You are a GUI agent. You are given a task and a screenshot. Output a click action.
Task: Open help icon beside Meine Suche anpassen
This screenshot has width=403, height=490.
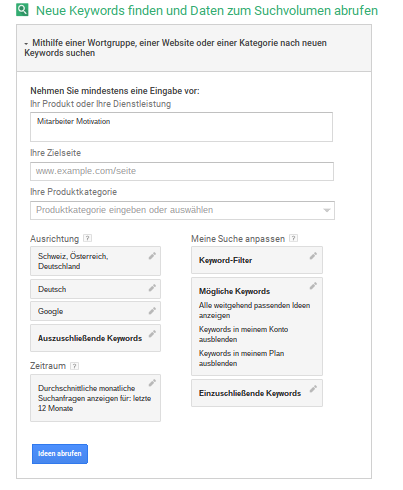293,238
